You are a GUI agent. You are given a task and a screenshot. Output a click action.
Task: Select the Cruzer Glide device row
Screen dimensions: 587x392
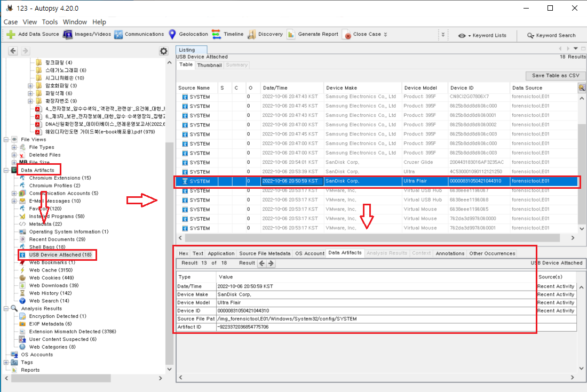click(x=377, y=162)
